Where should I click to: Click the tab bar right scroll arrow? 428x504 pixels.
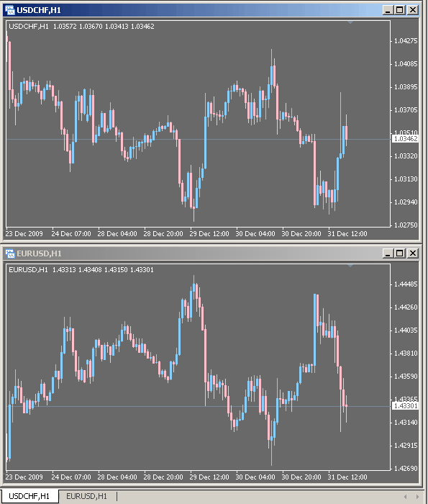[417, 497]
